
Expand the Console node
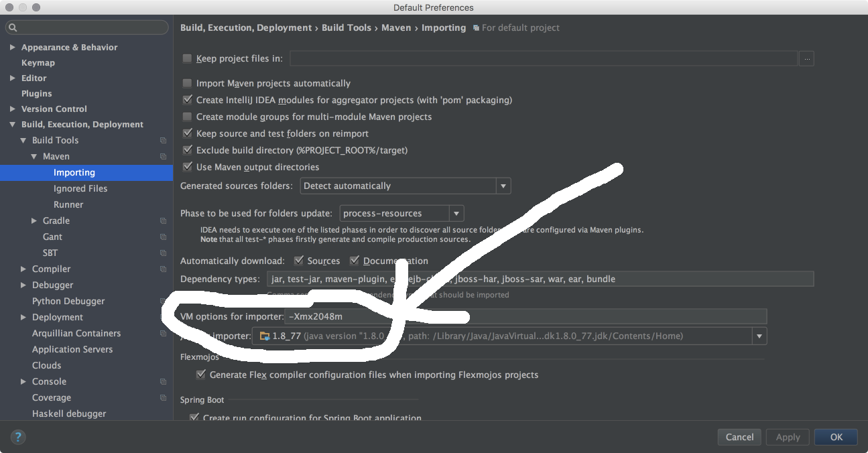click(23, 382)
